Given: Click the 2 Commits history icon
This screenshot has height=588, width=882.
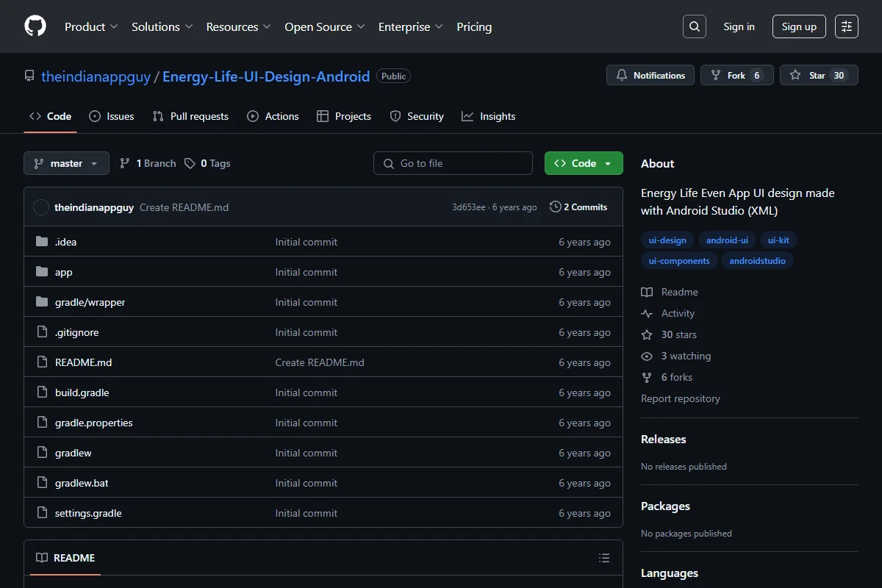Looking at the screenshot, I should (x=556, y=207).
